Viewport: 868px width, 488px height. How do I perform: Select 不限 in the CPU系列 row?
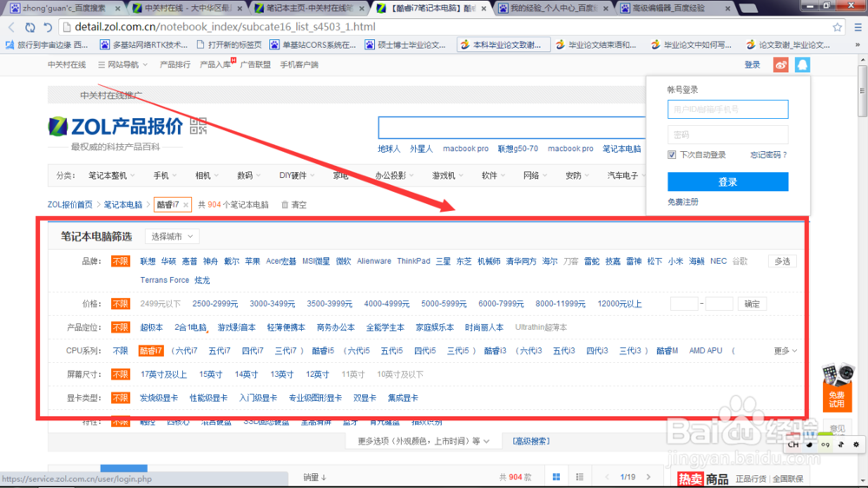coord(120,351)
